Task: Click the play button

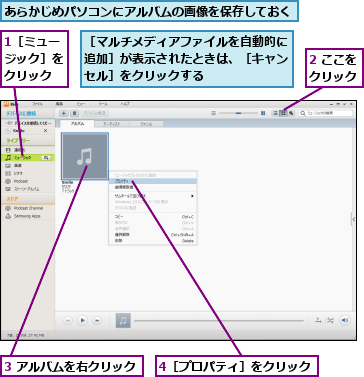Action: 82,320
